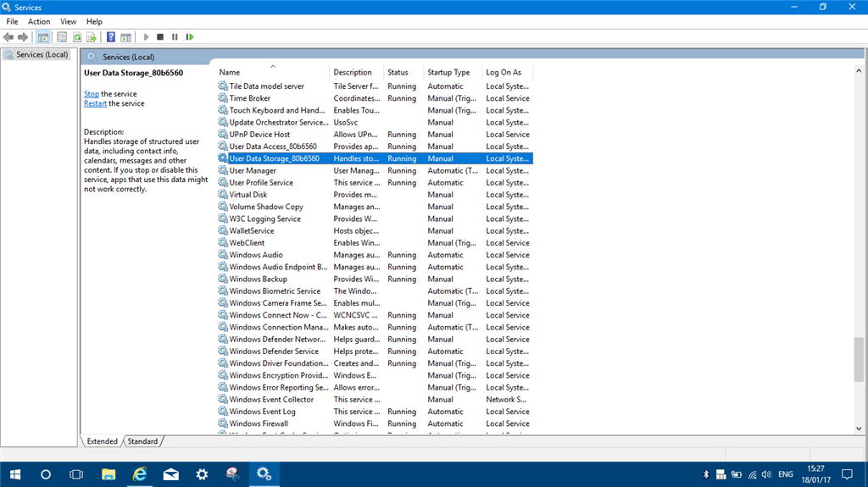The image size is (868, 487).
Task: Click the Restart the service link
Action: pyautogui.click(x=95, y=103)
